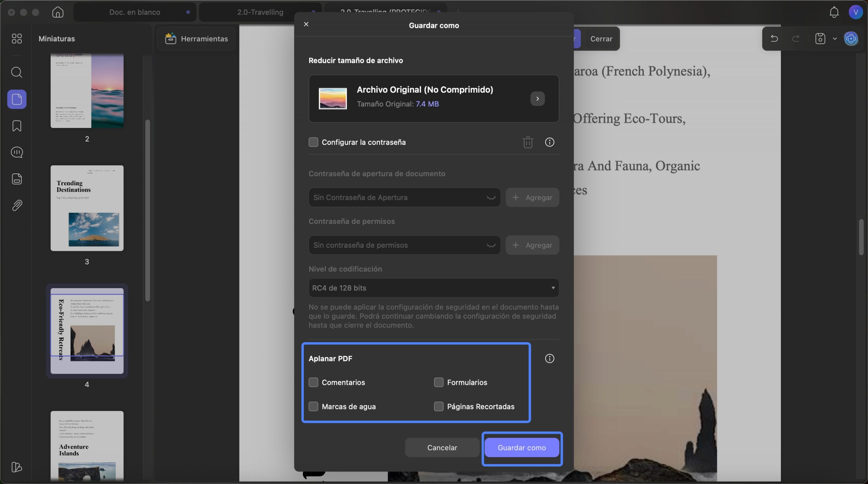
Task: Open the home screen icon
Action: click(x=58, y=12)
